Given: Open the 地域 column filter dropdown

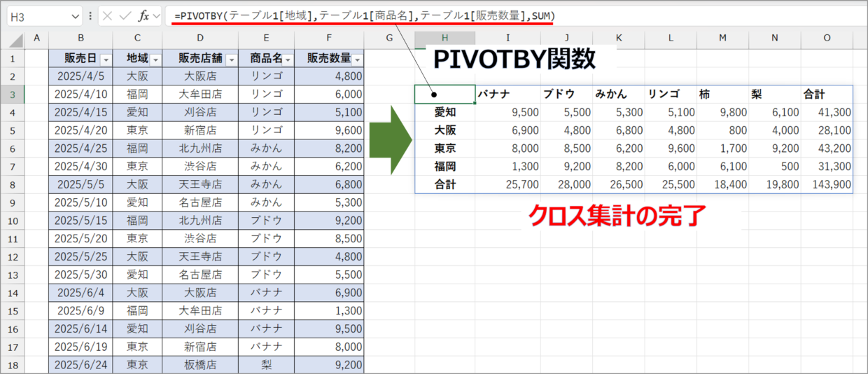Looking at the screenshot, I should coord(155,60).
